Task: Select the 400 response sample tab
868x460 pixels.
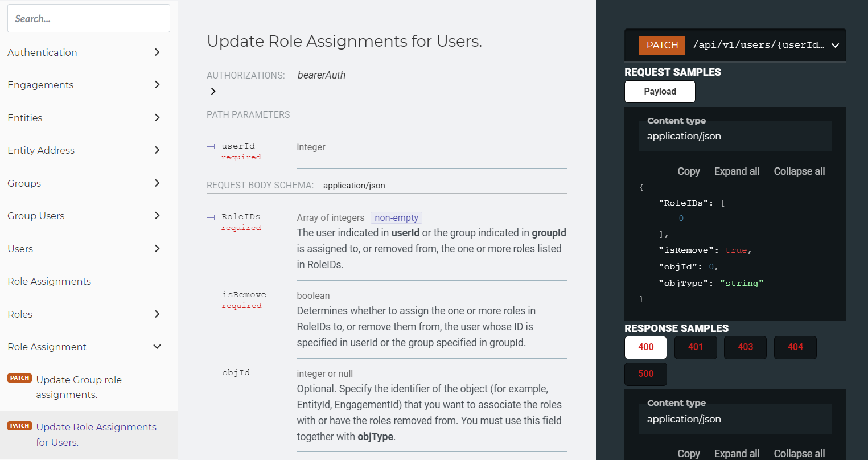Action: pyautogui.click(x=645, y=347)
